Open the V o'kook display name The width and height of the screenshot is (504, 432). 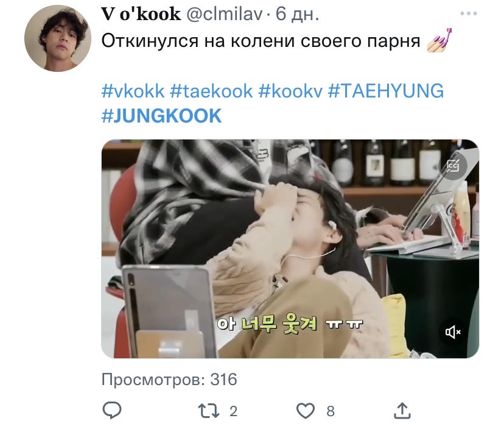point(141,15)
